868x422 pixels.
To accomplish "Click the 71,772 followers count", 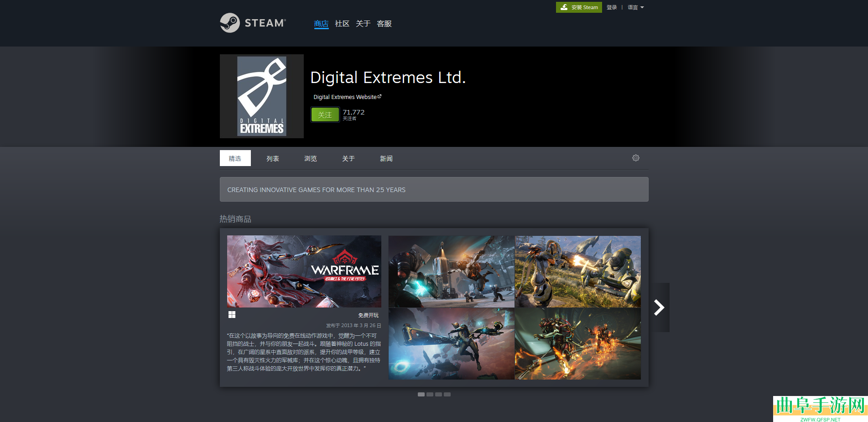I will tap(353, 112).
